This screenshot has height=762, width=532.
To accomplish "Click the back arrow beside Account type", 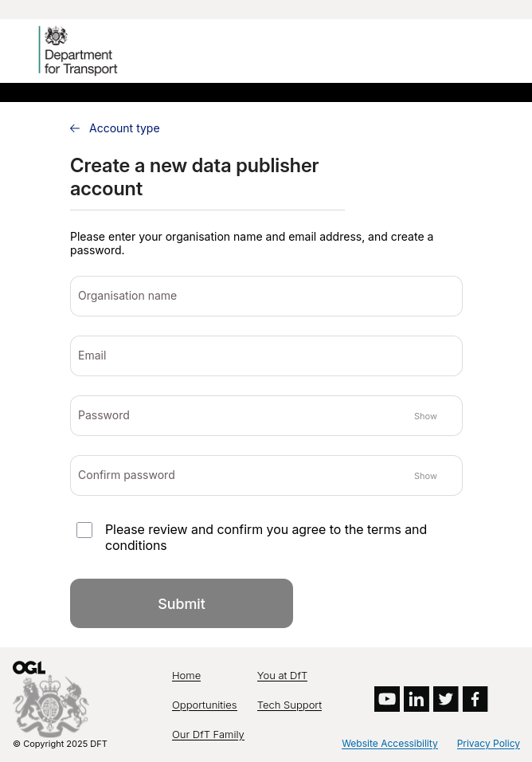I will [75, 128].
